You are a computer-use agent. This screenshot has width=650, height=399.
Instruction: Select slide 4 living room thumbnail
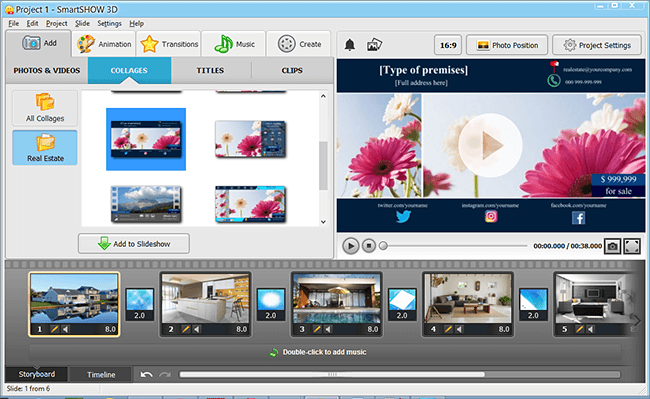[468, 299]
